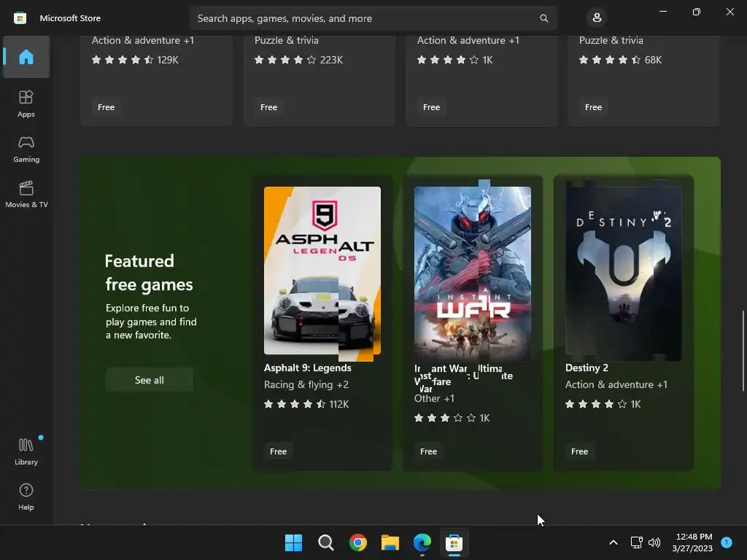The height and width of the screenshot is (560, 747).
Task: Click See all for featured free games
Action: [x=149, y=380]
